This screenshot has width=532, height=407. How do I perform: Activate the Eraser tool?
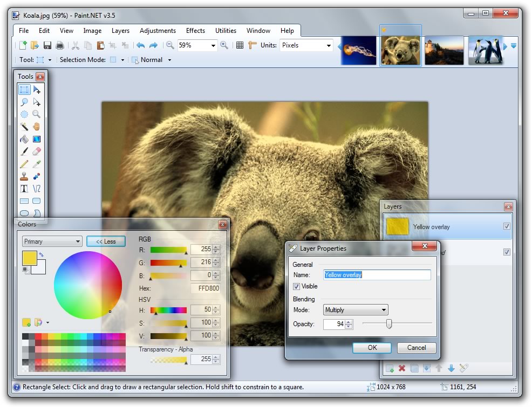[36, 151]
